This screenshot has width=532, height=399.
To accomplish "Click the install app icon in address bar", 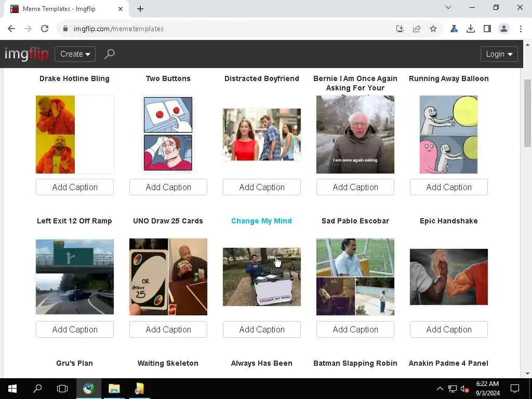I will [400, 29].
